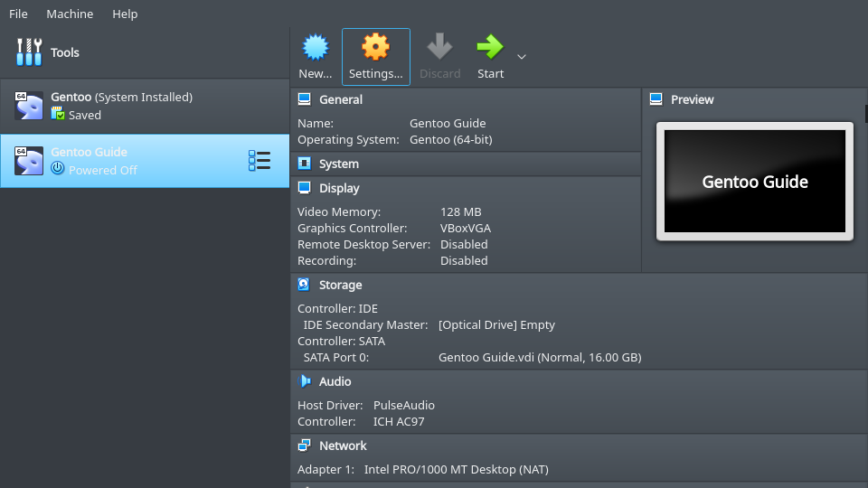Click the green Start arrow icon
The image size is (868, 488).
point(490,47)
